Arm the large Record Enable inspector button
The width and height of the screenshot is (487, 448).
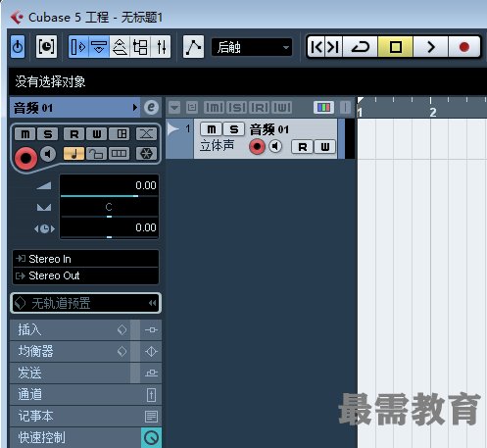[25, 158]
